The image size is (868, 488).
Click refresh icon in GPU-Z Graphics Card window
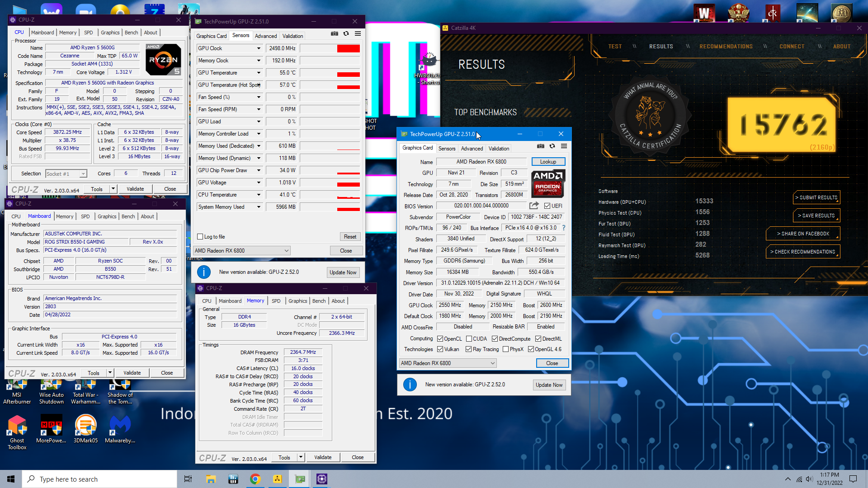552,146
